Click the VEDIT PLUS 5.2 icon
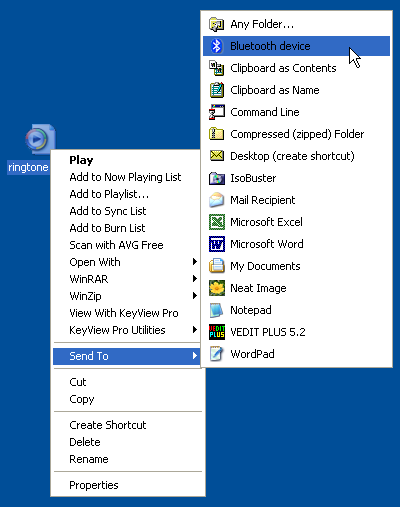 click(217, 332)
